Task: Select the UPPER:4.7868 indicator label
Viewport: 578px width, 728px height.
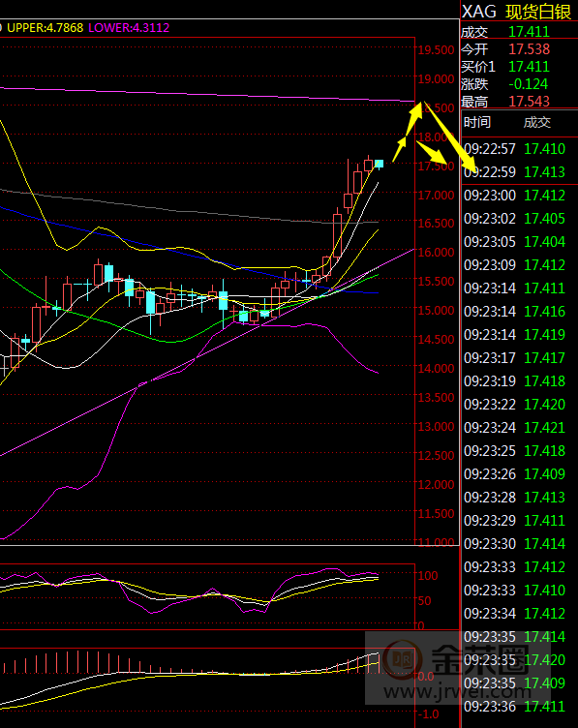Action: [46, 28]
